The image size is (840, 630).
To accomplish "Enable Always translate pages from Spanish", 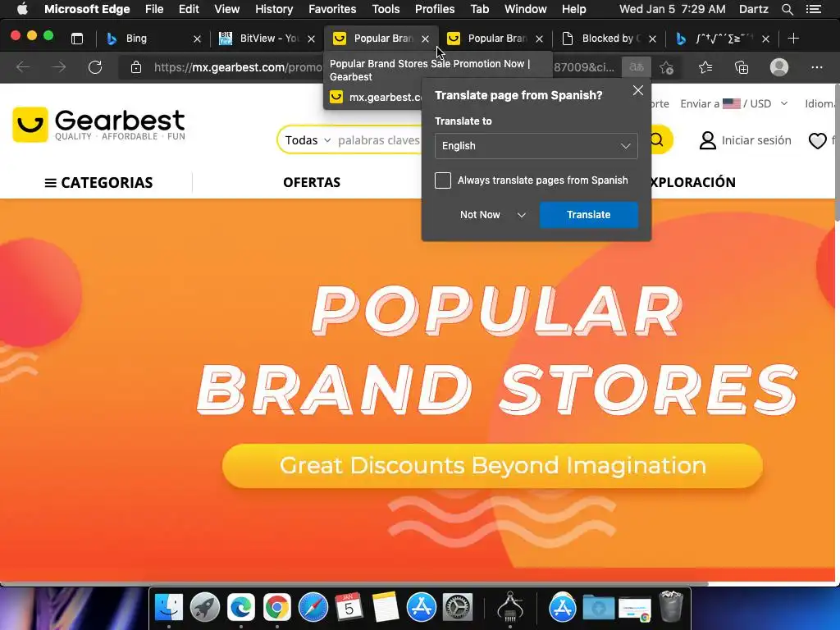I will tap(443, 180).
